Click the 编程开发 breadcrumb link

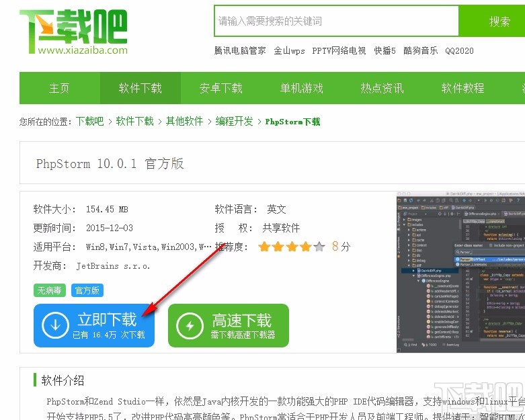[235, 121]
